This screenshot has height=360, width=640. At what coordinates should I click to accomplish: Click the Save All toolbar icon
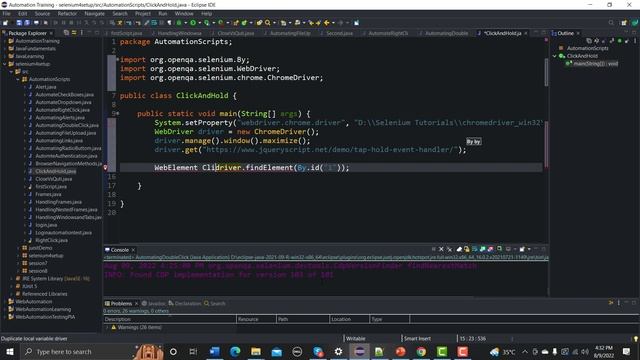tap(27, 23)
